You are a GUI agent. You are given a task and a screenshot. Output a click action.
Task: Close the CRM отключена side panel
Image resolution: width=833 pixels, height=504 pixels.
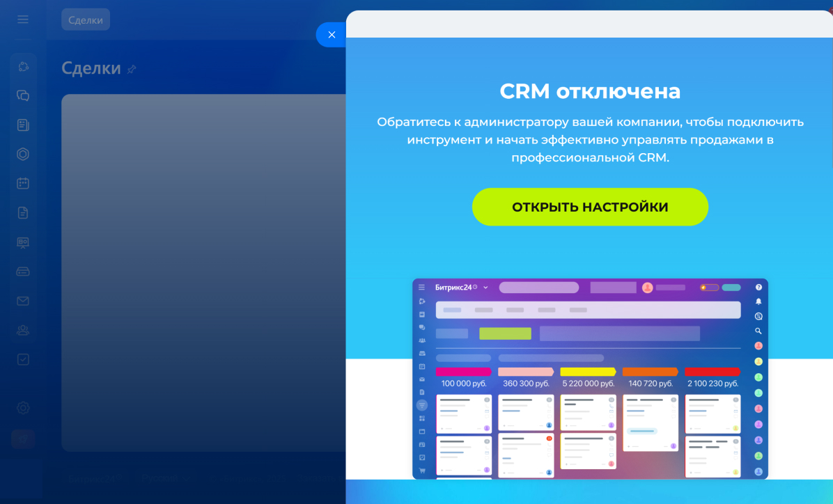(x=332, y=35)
